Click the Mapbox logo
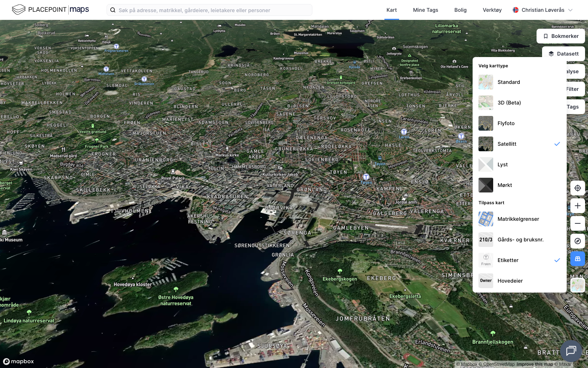The image size is (588, 368). coord(19,361)
